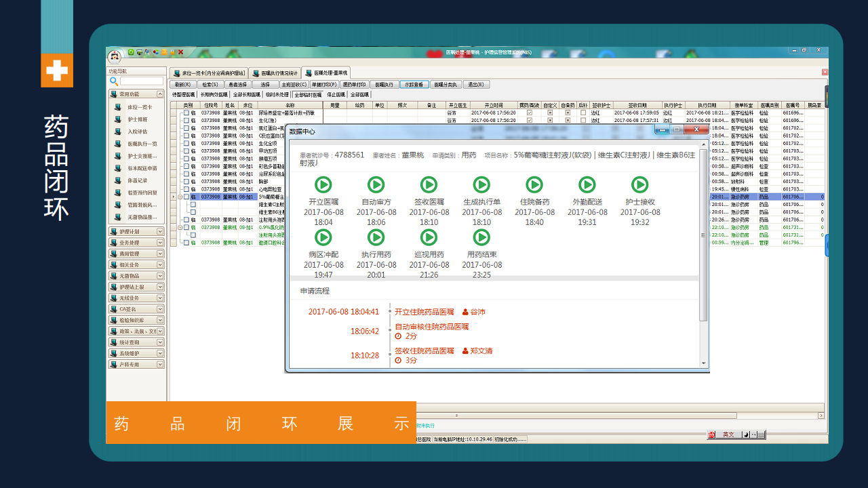The image size is (868, 488).
Task: Open 护士排班 in the sidebar
Action: (x=137, y=119)
